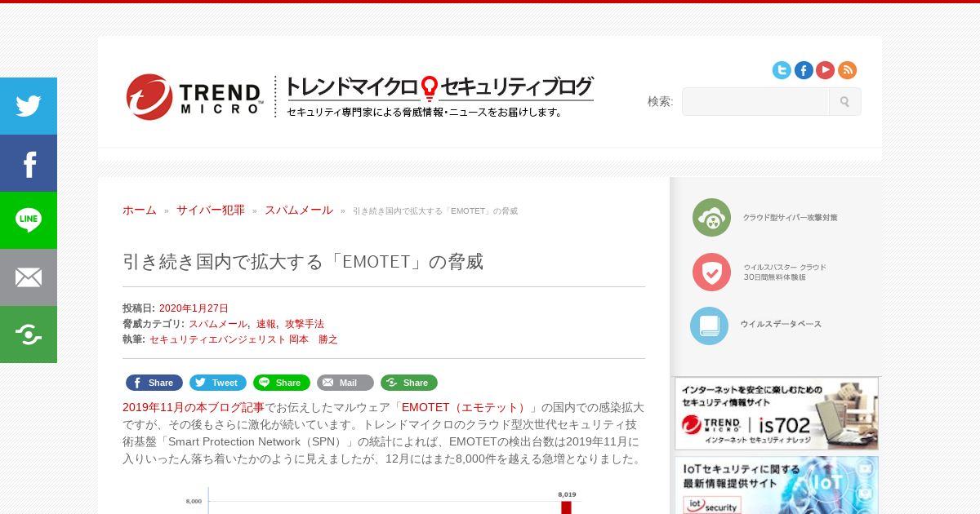The width and height of the screenshot is (980, 514).
Task: Open 速報 category link
Action: (266, 324)
